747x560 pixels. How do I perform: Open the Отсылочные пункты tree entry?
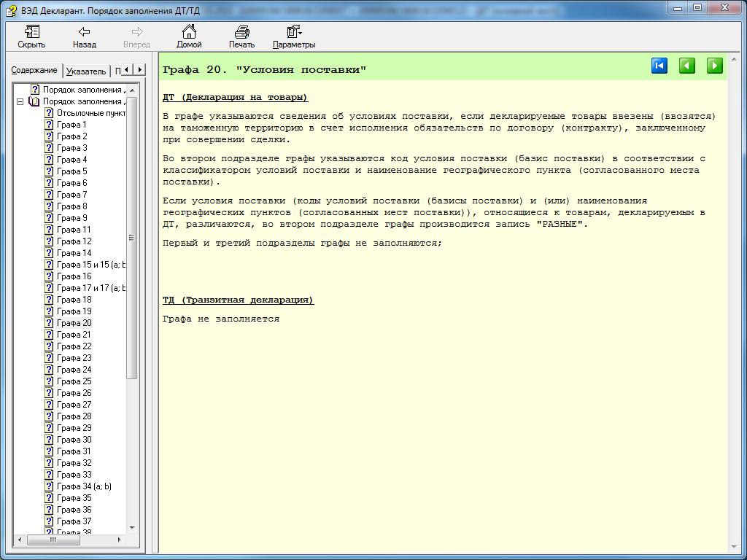90,113
